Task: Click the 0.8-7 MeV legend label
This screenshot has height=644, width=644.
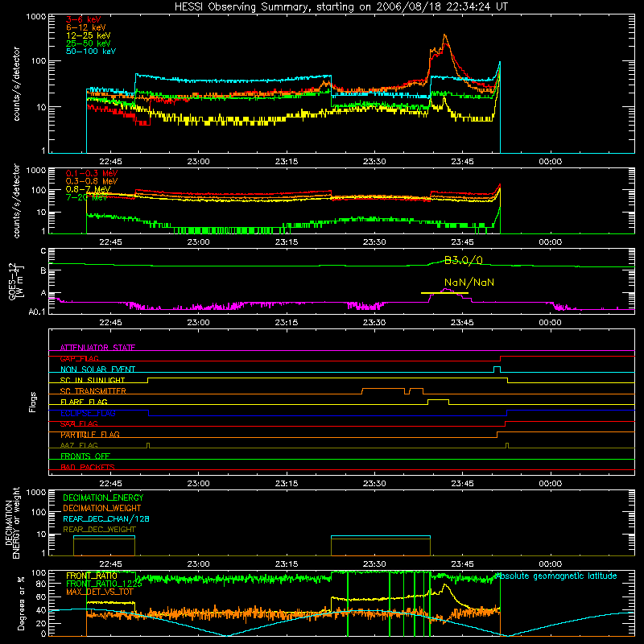Action: pyautogui.click(x=89, y=189)
